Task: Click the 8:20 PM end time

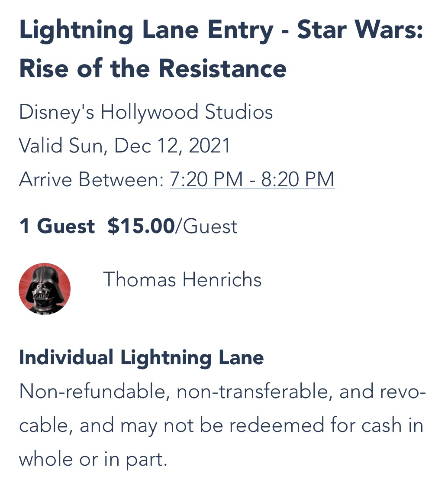Action: [298, 179]
